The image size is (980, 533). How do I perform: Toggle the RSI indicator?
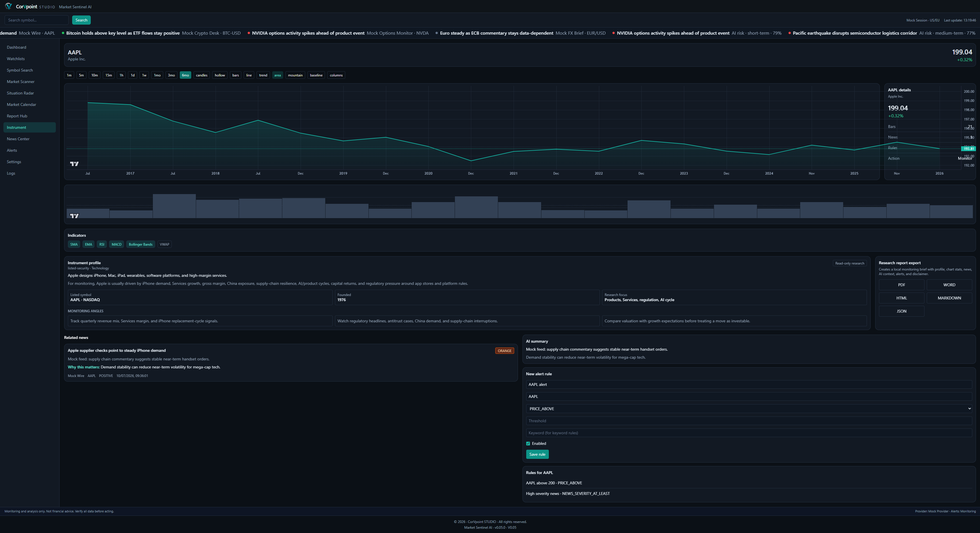102,244
